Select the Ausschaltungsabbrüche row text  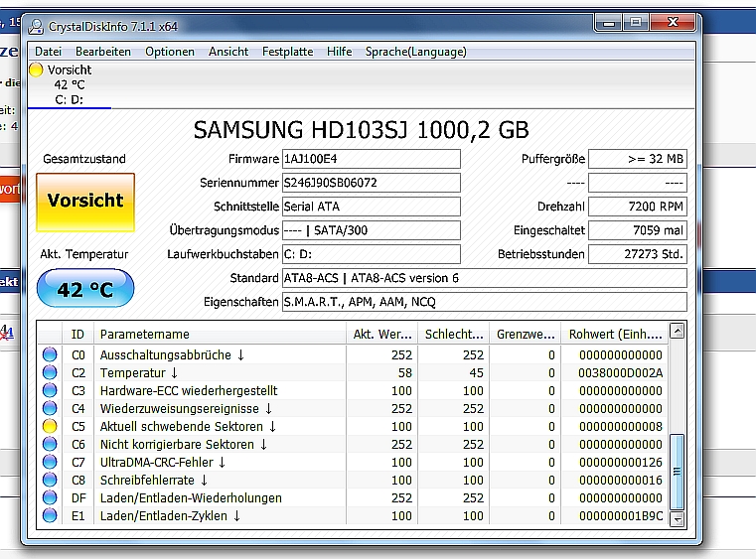pos(172,355)
